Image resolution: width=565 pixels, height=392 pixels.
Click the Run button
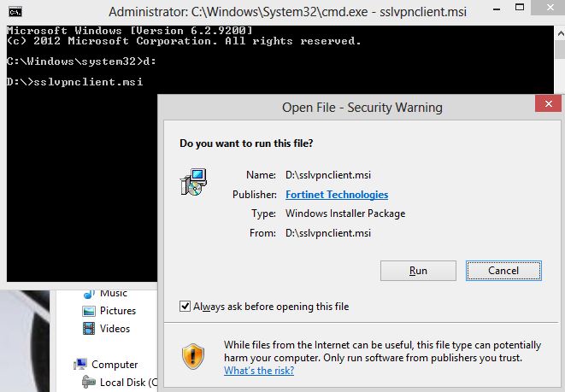pyautogui.click(x=418, y=271)
